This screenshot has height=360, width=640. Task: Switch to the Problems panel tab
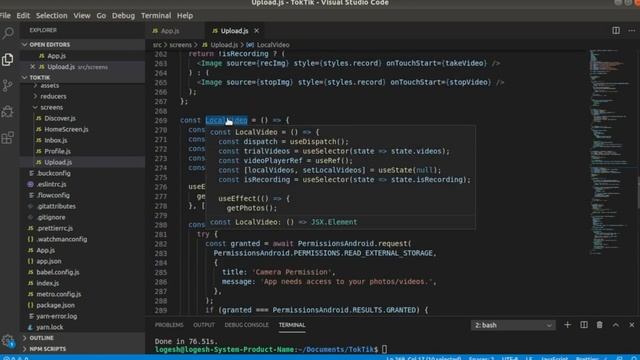coord(169,325)
